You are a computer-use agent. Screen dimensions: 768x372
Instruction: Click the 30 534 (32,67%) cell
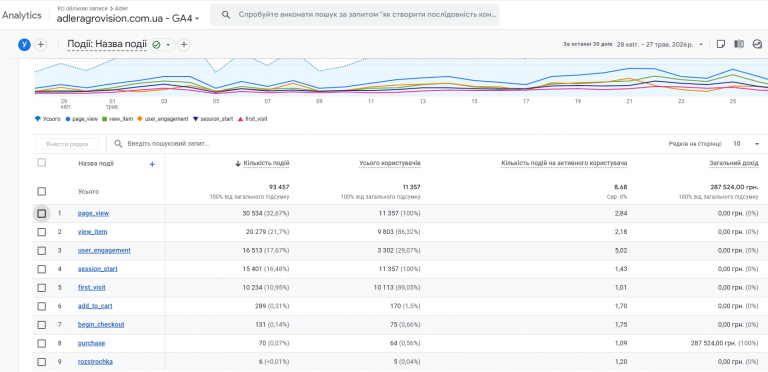pos(267,213)
